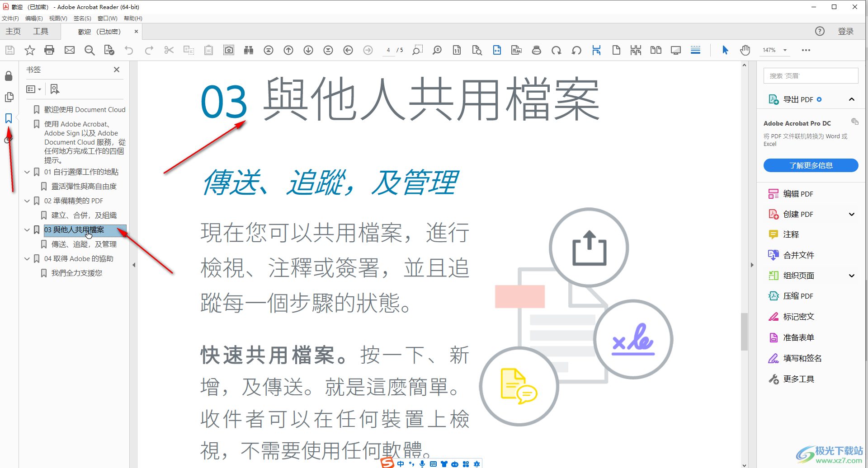Open the 窗口(W) menu
868x468 pixels.
[x=108, y=19]
